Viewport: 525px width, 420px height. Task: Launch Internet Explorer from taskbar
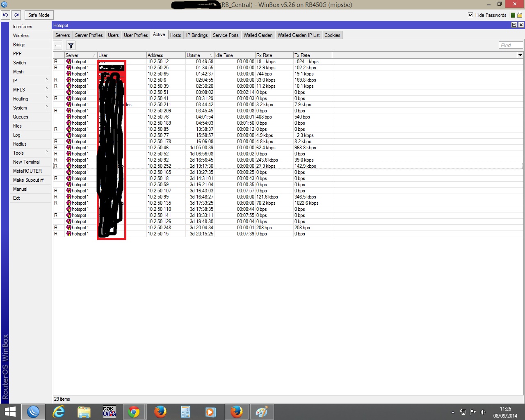(59, 412)
